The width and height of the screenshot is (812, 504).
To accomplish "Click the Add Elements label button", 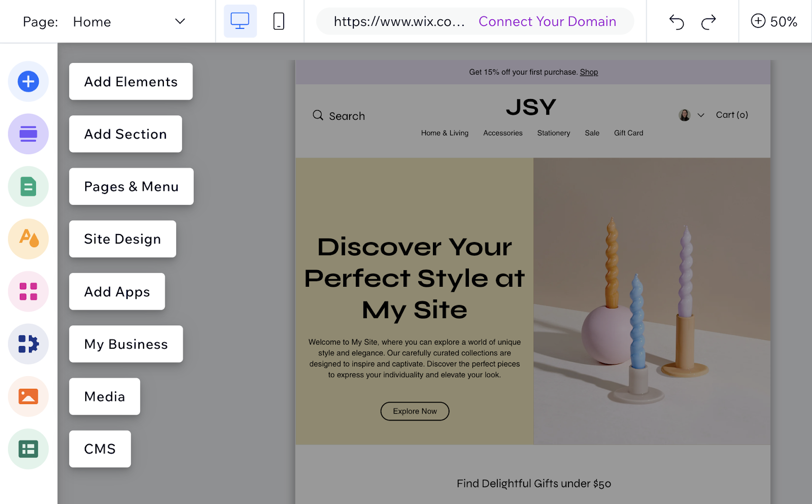I will click(131, 81).
